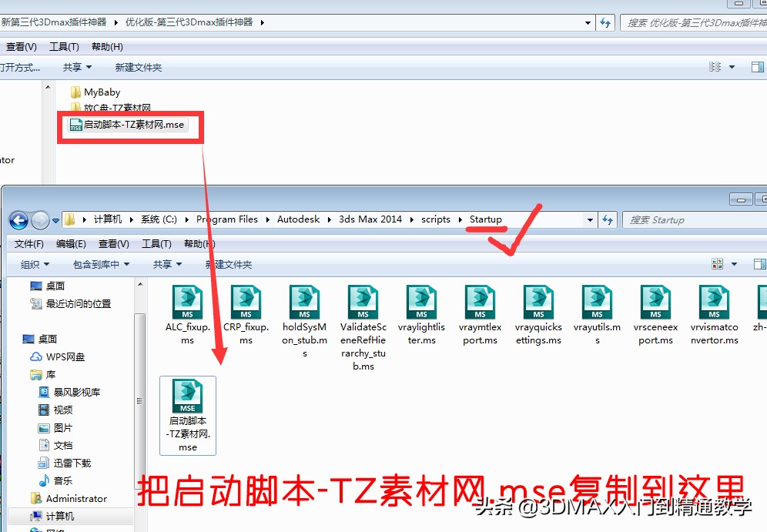Image resolution: width=767 pixels, height=532 pixels.
Task: Click the 搜索 Startup search box
Action: pyautogui.click(x=695, y=220)
